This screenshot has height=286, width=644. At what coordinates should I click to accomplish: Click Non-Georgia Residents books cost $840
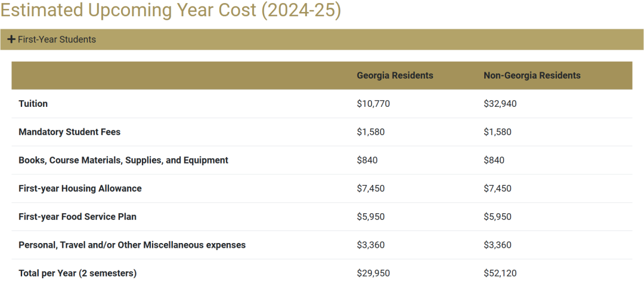pos(494,160)
